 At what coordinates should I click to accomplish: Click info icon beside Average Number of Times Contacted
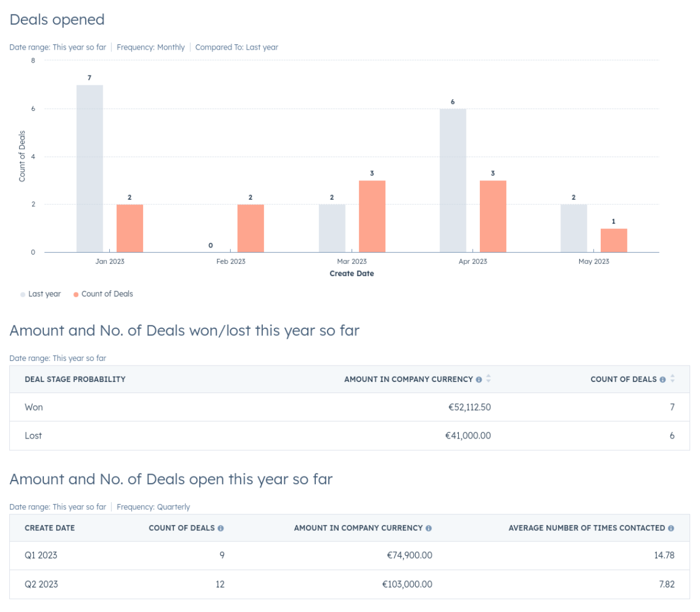pos(671,528)
